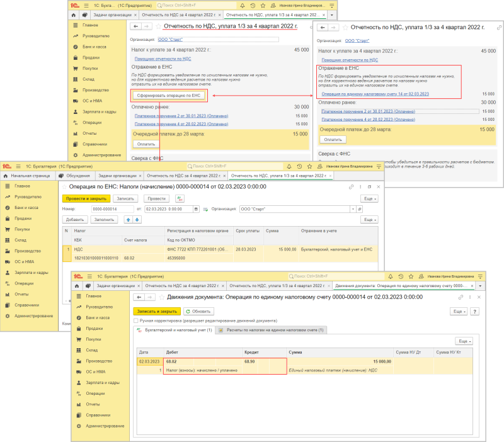Open Еще dropdown next to Заполнить row
The height and width of the screenshot is (442, 504).
369,220
